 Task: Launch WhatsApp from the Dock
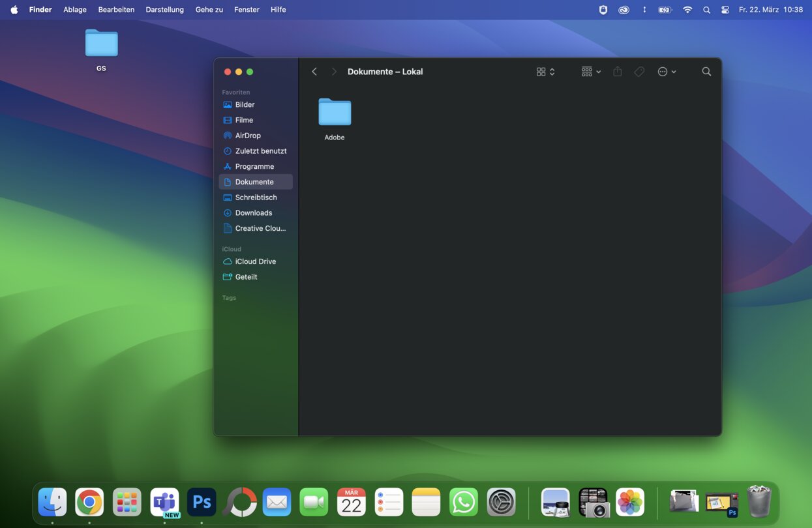coord(464,503)
